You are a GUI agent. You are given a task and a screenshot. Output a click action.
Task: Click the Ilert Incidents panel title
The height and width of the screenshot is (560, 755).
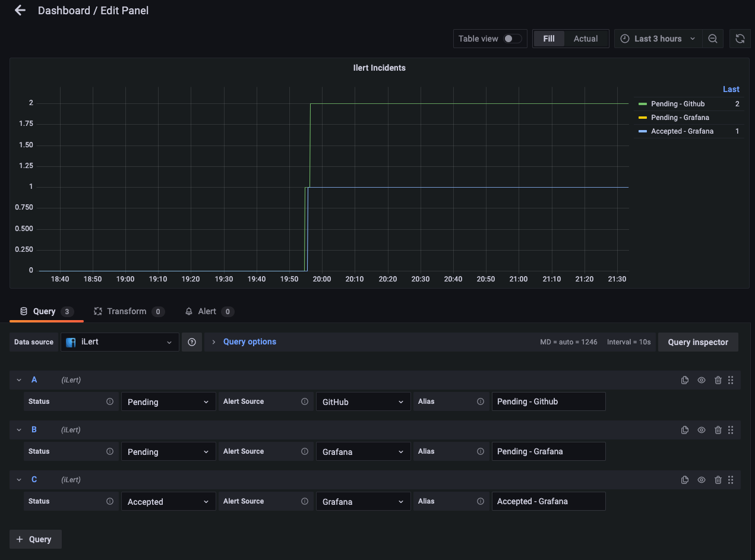click(379, 68)
